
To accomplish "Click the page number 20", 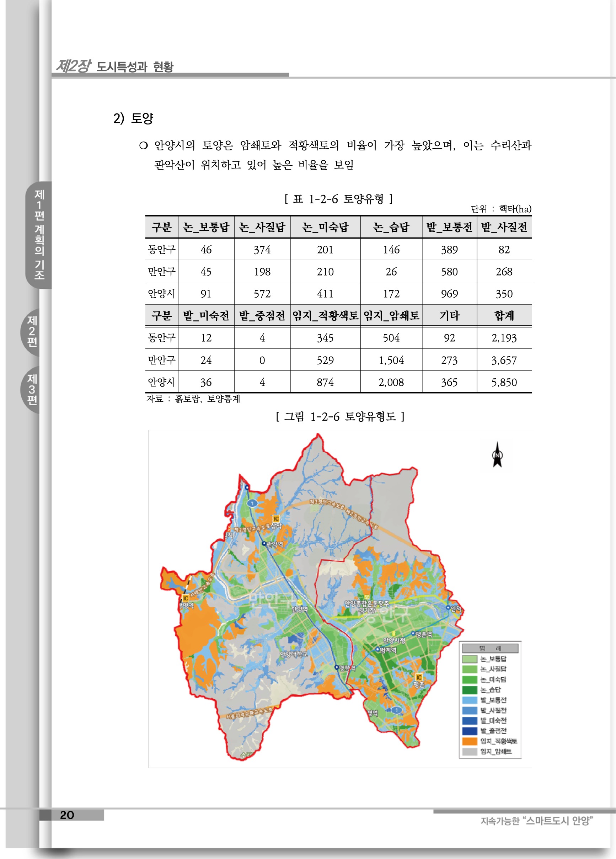I will [67, 815].
